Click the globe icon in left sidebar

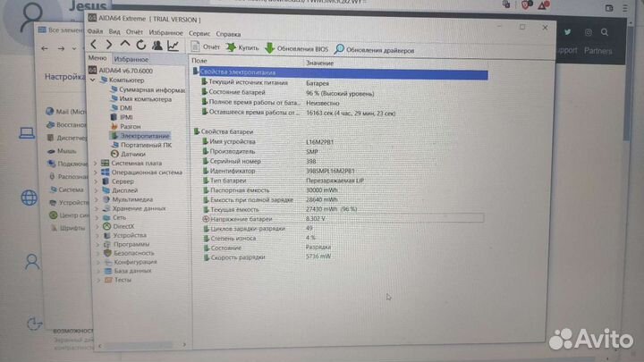[x=29, y=198]
